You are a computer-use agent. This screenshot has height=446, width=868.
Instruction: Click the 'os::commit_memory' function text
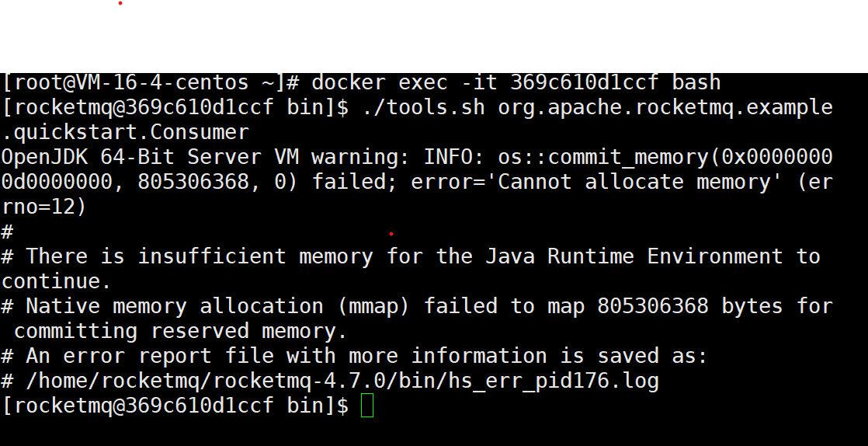point(603,158)
